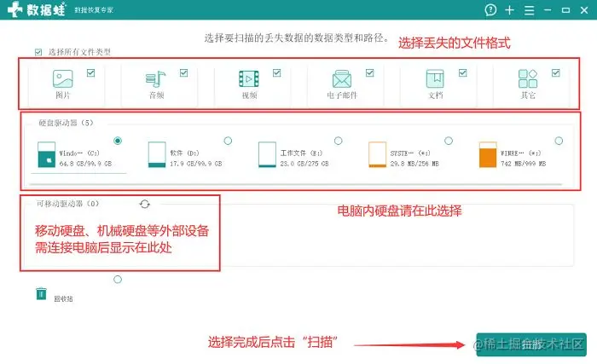Uncheck the Others (其它) checkbox
Screen dimensions: 597x364
pyautogui.click(x=556, y=72)
